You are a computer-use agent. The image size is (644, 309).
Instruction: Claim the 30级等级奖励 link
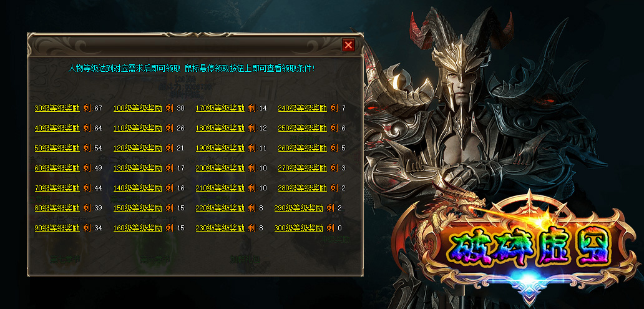(57, 109)
